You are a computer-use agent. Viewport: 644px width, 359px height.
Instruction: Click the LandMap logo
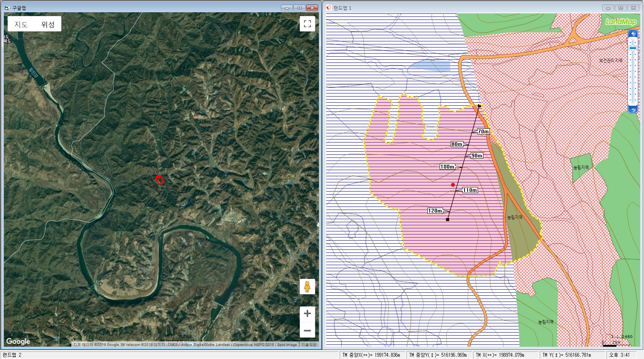[621, 22]
